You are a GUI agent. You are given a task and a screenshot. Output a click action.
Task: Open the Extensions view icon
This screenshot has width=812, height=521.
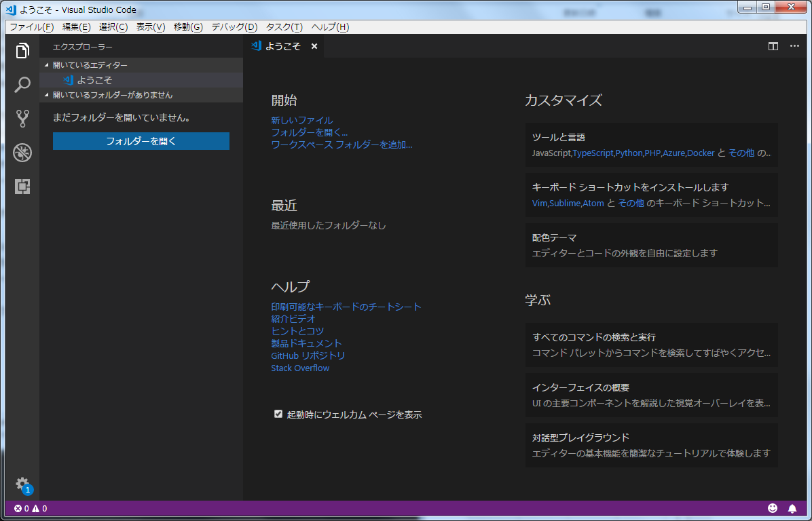point(22,187)
